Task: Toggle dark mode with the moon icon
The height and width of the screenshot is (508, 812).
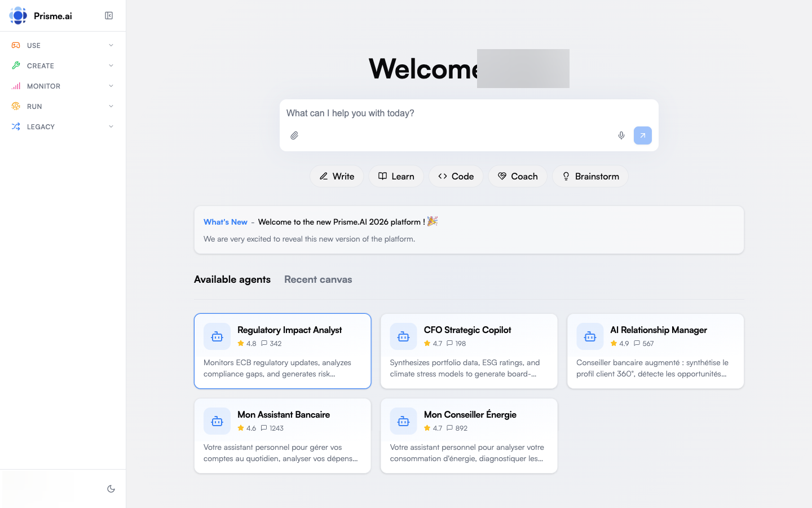Action: click(111, 489)
